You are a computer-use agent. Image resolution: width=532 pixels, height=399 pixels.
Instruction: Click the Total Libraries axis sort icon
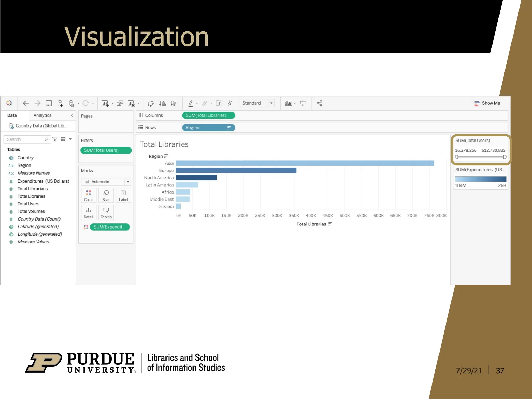tap(330, 224)
